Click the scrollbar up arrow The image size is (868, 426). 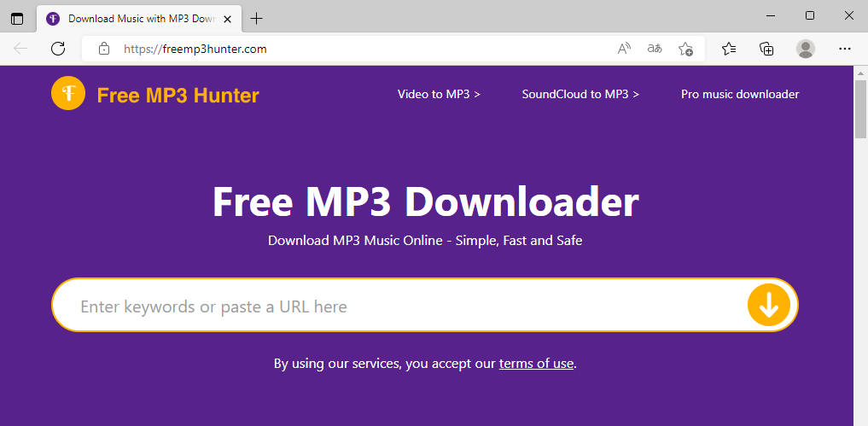(860, 73)
